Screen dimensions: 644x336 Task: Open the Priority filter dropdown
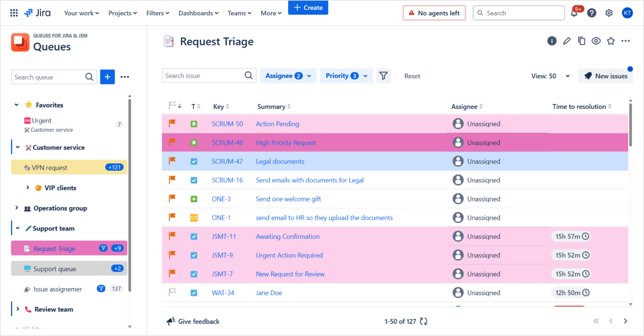[x=346, y=76]
